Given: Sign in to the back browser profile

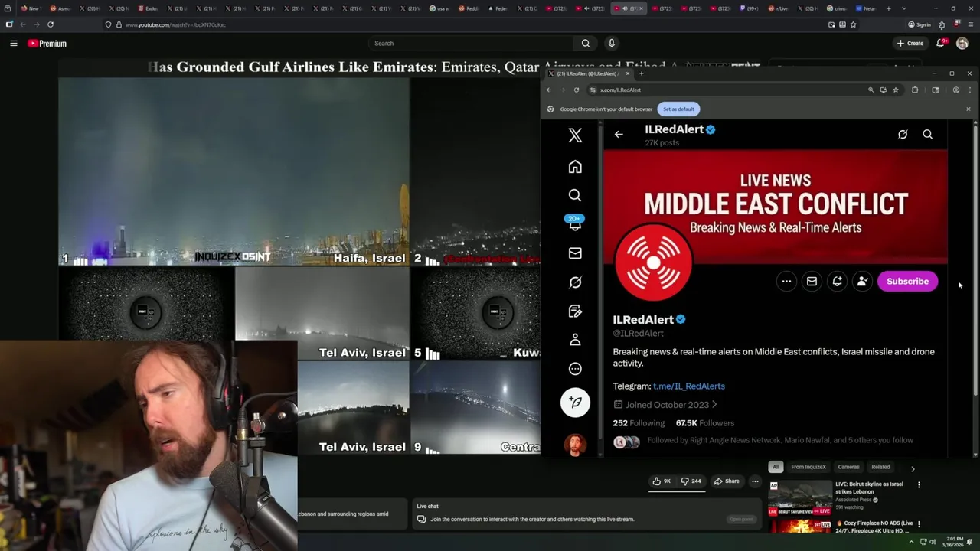Looking at the screenshot, I should [920, 24].
